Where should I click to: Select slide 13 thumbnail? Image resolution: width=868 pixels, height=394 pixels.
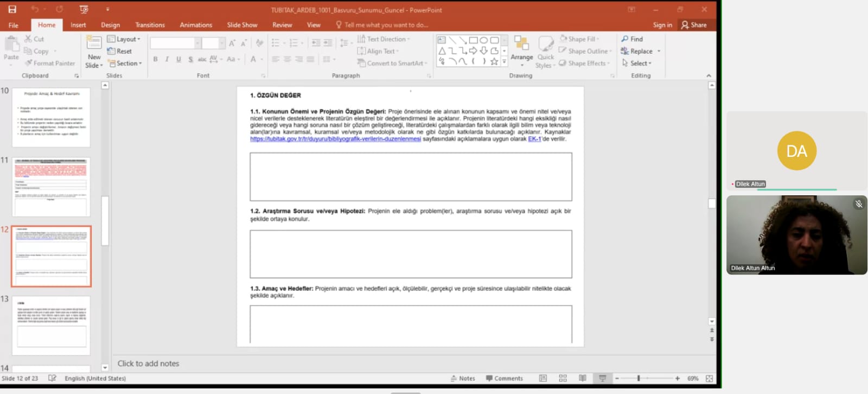tap(52, 326)
